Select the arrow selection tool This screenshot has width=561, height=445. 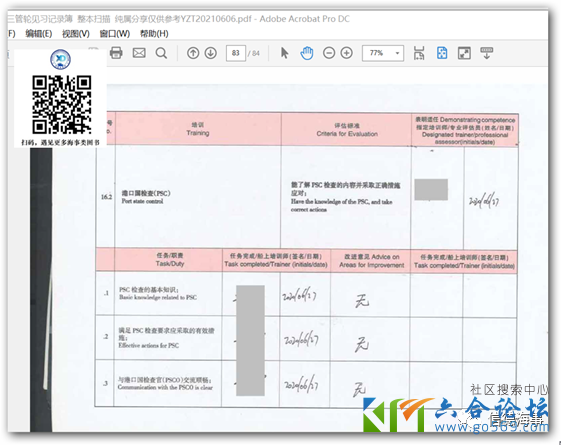click(x=284, y=53)
